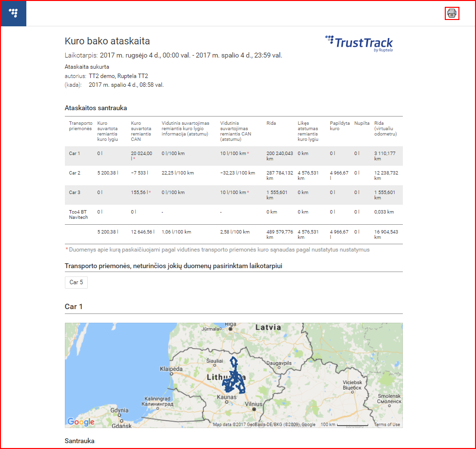Click Car 2 value '−7 533 l'
476x449 pixels.
pyautogui.click(x=139, y=173)
